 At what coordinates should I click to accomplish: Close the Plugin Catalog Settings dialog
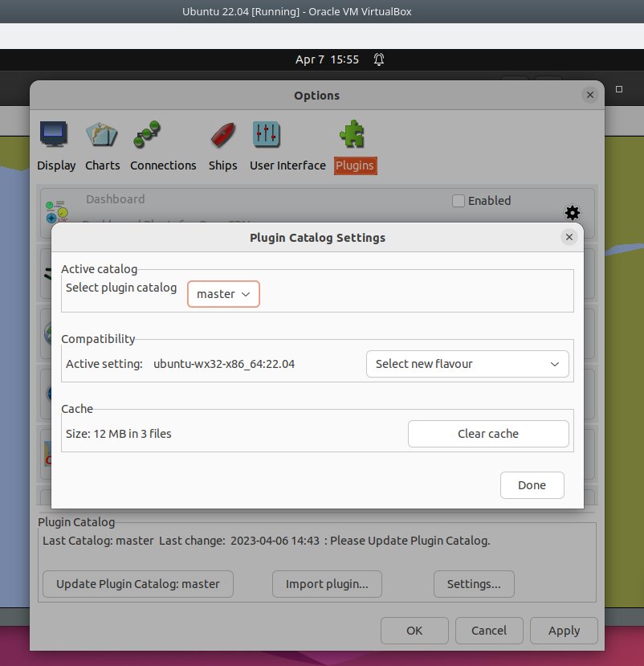[x=569, y=237]
